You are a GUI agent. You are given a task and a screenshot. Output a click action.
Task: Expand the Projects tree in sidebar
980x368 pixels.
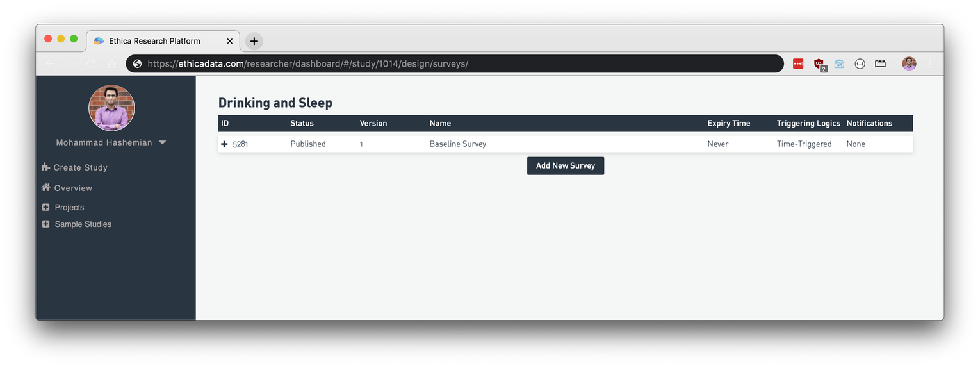(45, 208)
